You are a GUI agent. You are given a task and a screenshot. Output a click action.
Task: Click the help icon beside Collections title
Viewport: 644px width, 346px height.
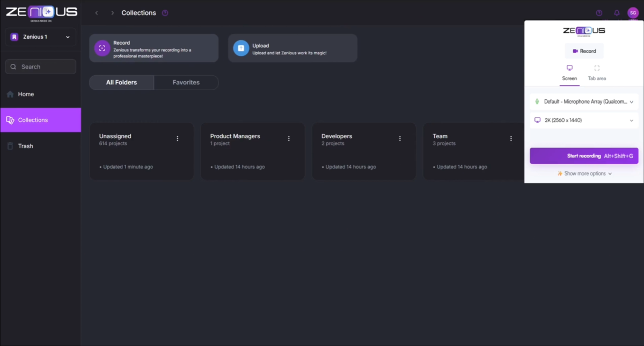coord(165,13)
